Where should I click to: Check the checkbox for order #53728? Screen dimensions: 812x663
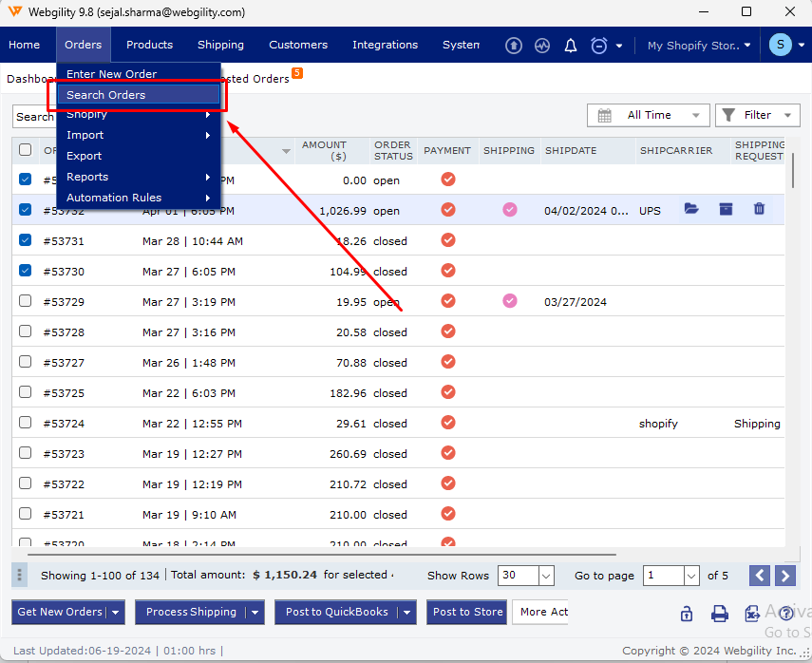click(x=25, y=331)
